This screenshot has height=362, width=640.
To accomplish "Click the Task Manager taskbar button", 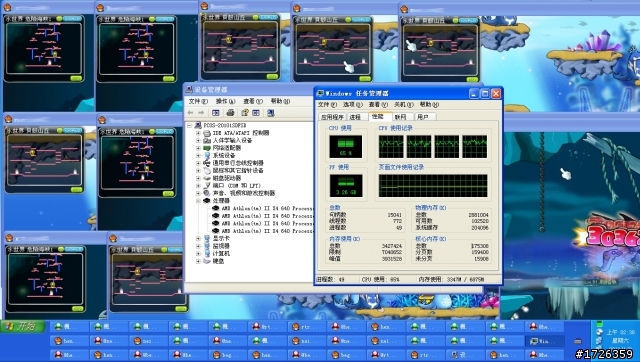I will (x=544, y=341).
